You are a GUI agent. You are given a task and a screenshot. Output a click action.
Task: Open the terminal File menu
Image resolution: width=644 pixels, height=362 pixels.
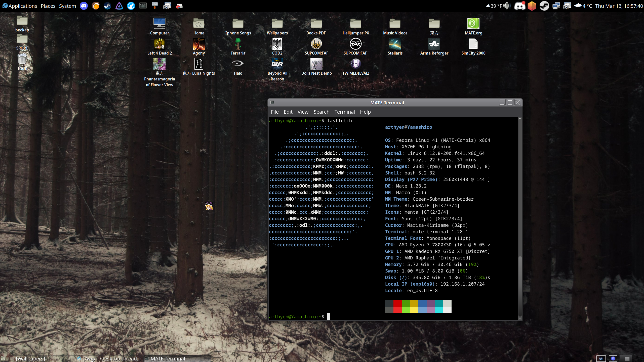click(x=275, y=112)
